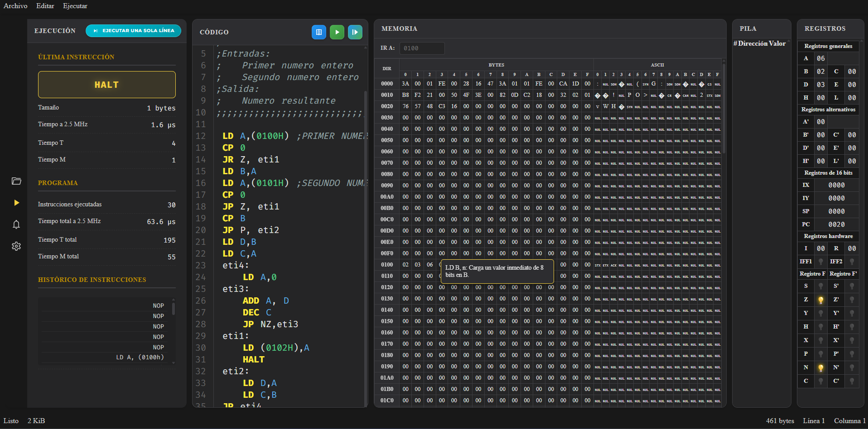Click the blue assemble code icon
Image resolution: width=868 pixels, height=429 pixels.
coord(318,32)
